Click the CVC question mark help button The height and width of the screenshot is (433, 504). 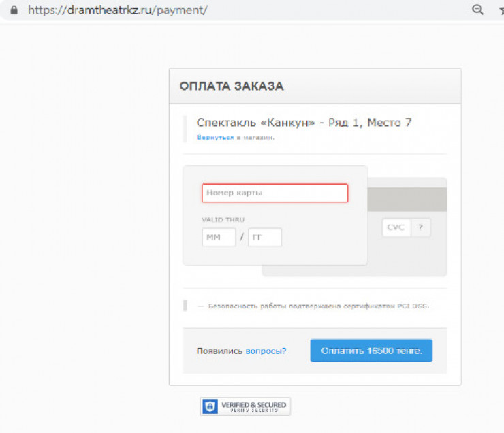point(421,227)
